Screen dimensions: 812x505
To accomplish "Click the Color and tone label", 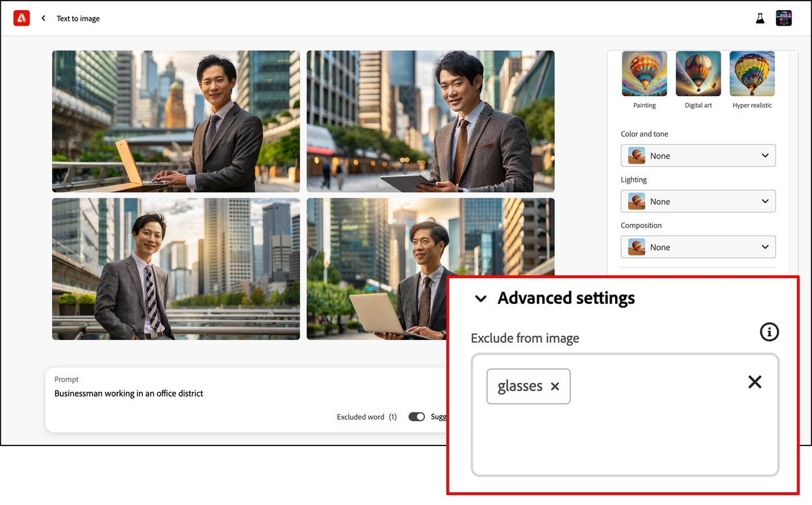I will [x=644, y=134].
